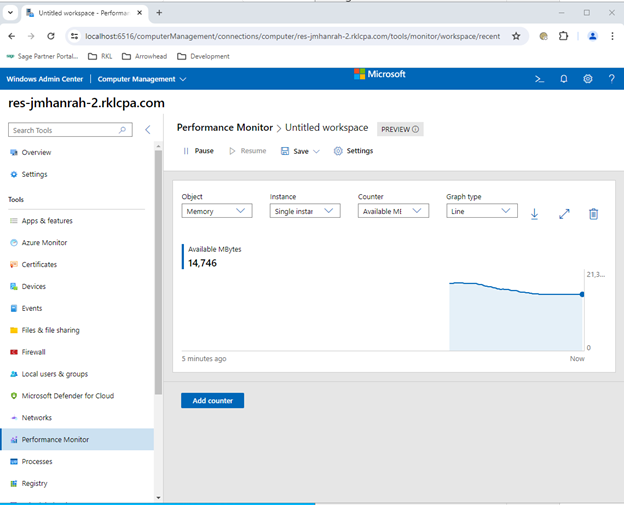624x505 pixels.
Task: Open the Graph type dropdown showing Line
Action: tap(481, 211)
